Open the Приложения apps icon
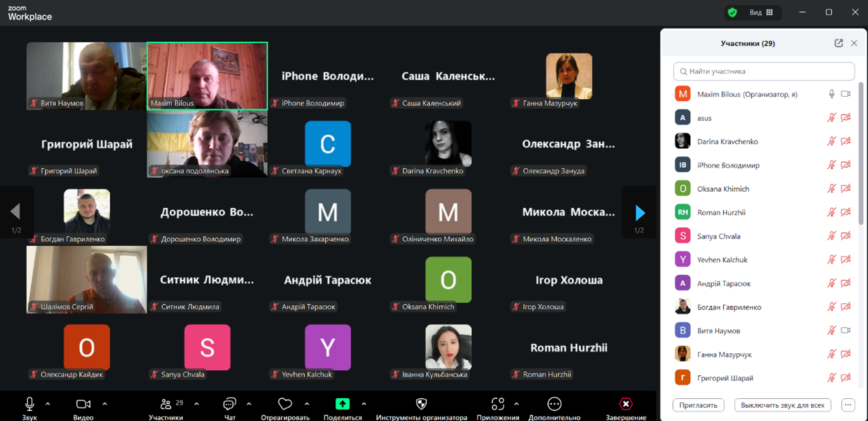 [498, 404]
